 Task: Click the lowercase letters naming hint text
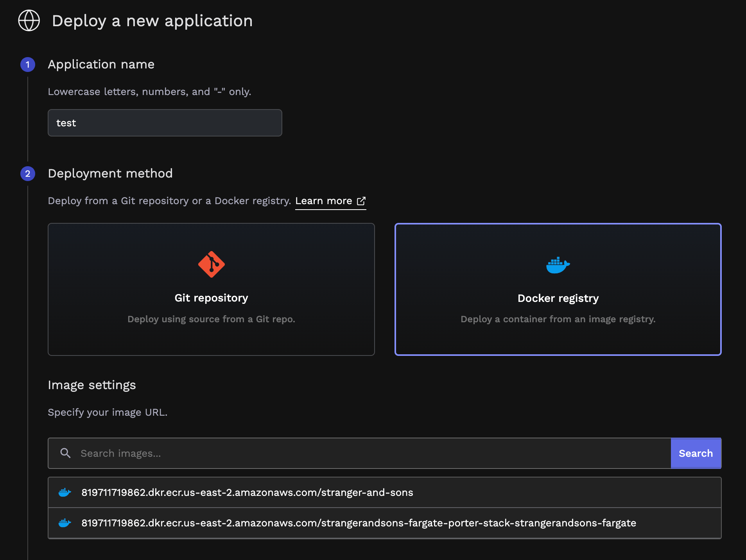(149, 92)
